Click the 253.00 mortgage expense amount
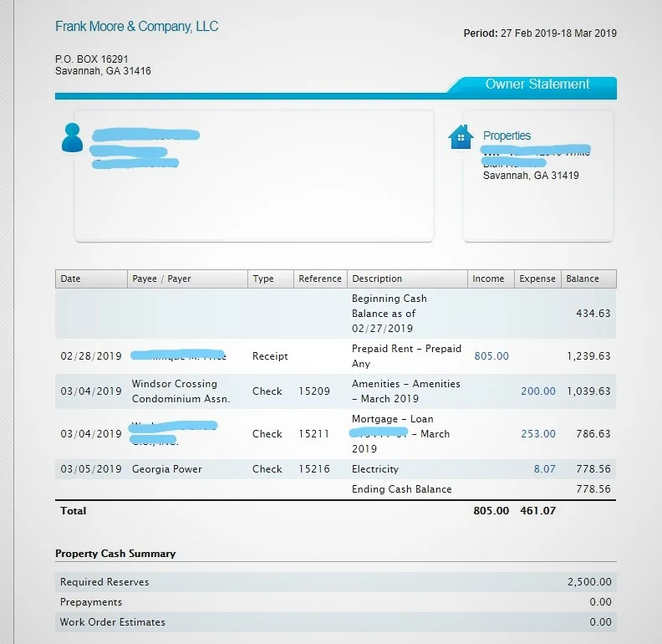This screenshot has width=662, height=644. (538, 434)
